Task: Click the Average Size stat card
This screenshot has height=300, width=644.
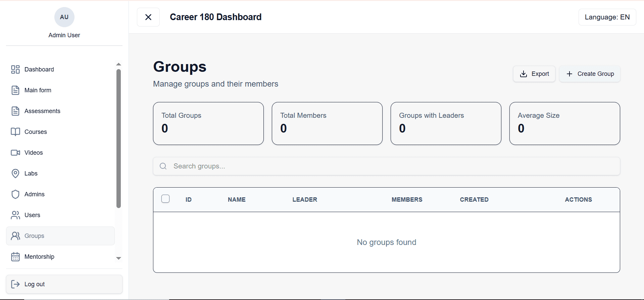Action: (565, 123)
